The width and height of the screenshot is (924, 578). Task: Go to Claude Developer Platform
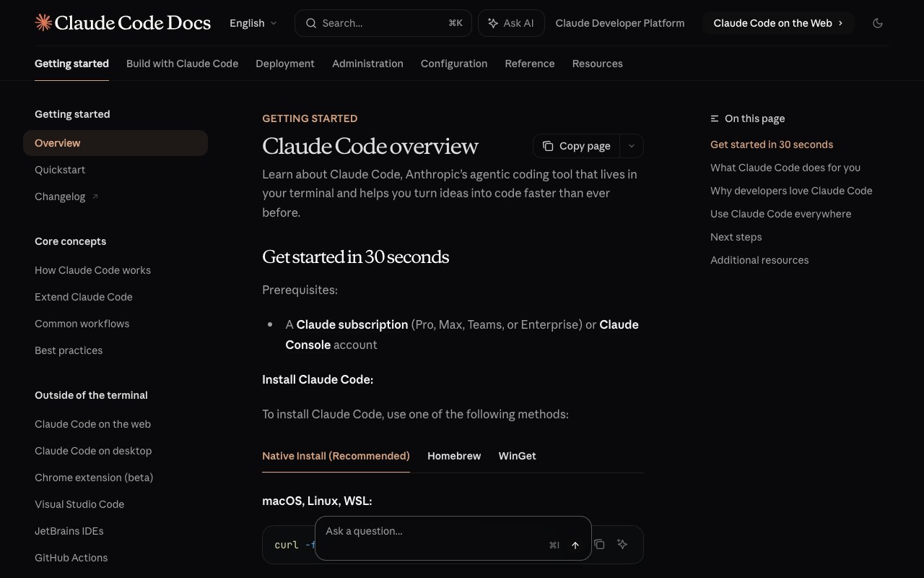(x=619, y=23)
